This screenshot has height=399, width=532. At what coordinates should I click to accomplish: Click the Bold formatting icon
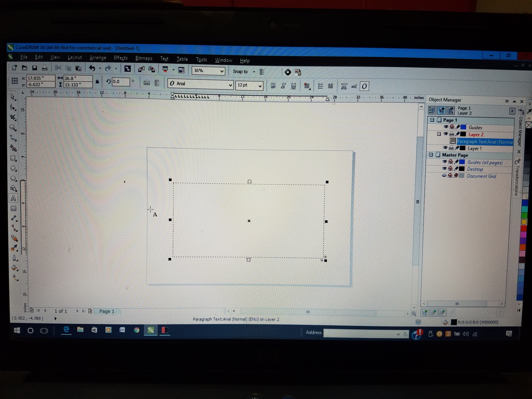[273, 86]
